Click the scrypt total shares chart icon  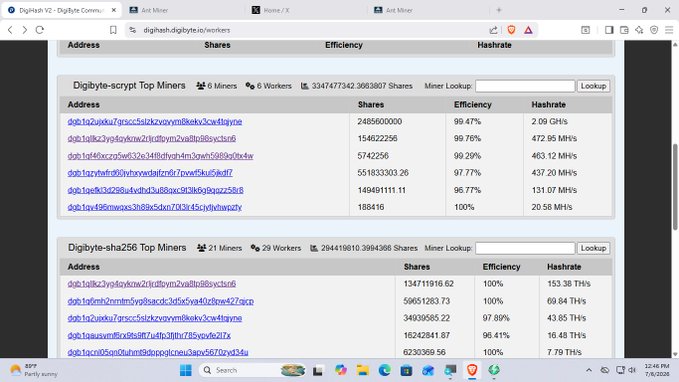tap(305, 86)
